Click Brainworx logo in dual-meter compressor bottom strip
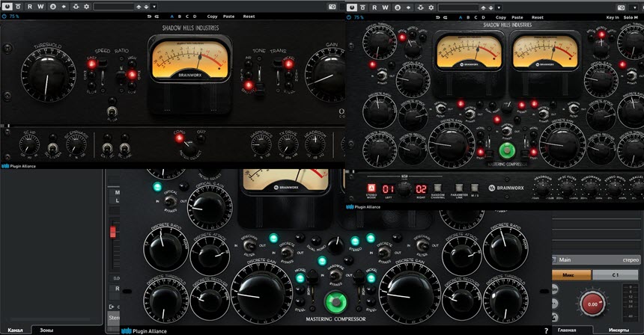This screenshot has height=335, width=644. click(506, 188)
